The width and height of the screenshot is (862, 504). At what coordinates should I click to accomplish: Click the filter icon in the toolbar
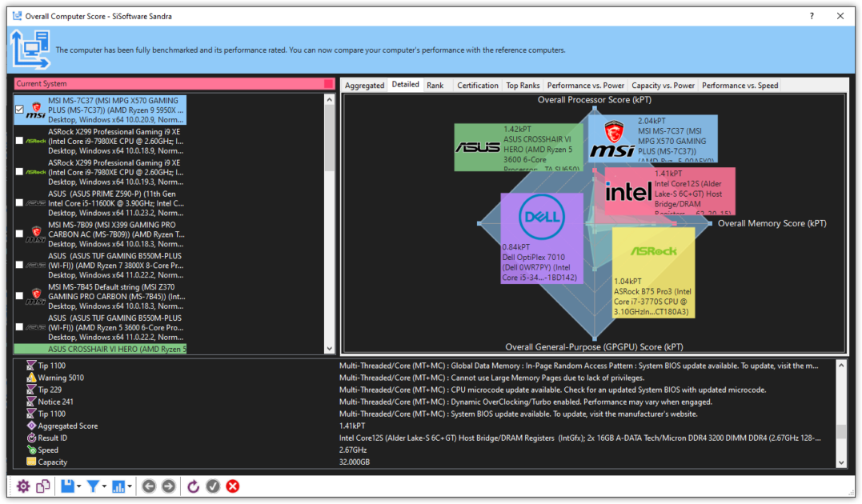[x=92, y=486]
